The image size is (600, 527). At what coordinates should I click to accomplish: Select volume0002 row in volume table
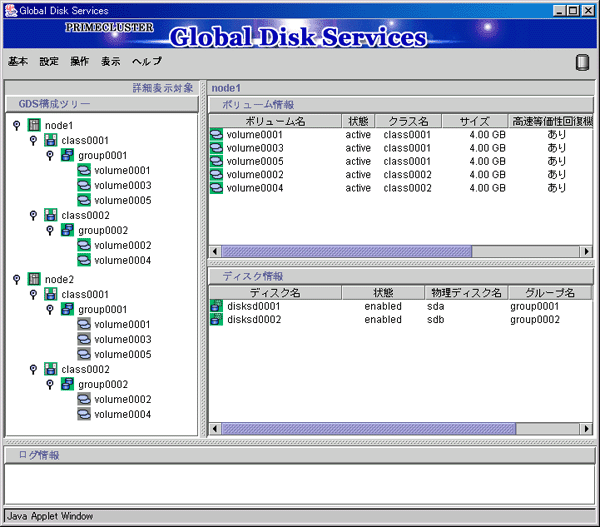401,175
